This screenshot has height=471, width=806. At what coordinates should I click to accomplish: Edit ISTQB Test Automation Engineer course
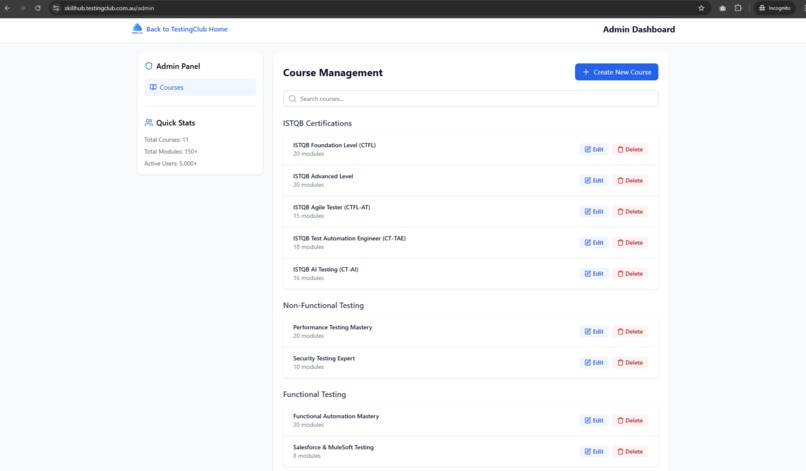coord(594,243)
